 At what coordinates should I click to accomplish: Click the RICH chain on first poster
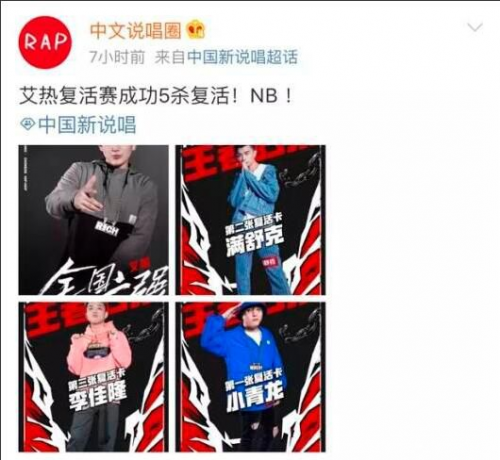[x=107, y=230]
